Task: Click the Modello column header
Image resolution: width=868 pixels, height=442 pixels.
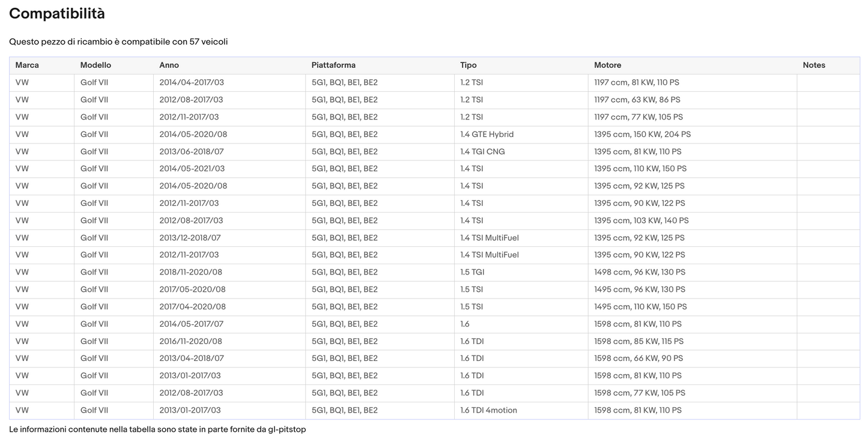Action: pyautogui.click(x=96, y=65)
